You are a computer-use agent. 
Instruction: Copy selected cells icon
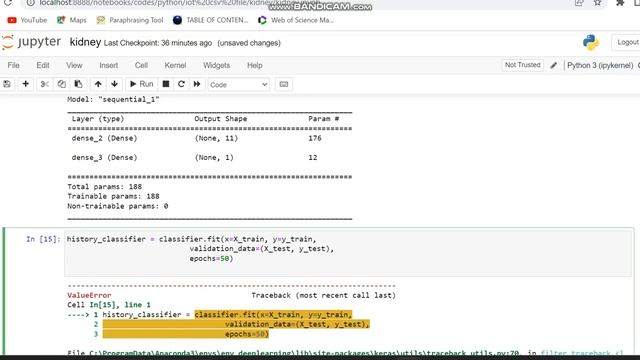click(x=61, y=84)
